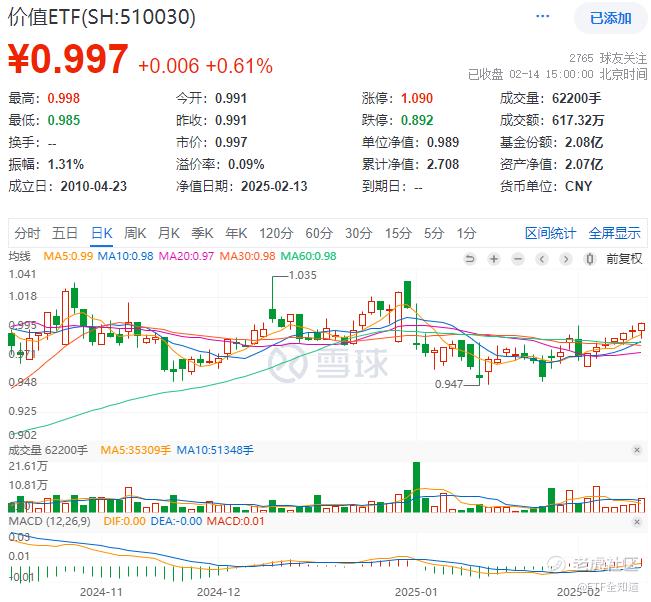Click the ¥0.997 current price
This screenshot has width=651, height=602.
[x=68, y=59]
